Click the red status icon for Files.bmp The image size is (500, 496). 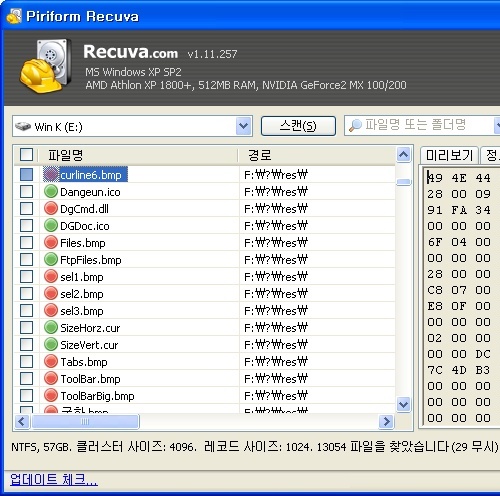click(x=51, y=243)
